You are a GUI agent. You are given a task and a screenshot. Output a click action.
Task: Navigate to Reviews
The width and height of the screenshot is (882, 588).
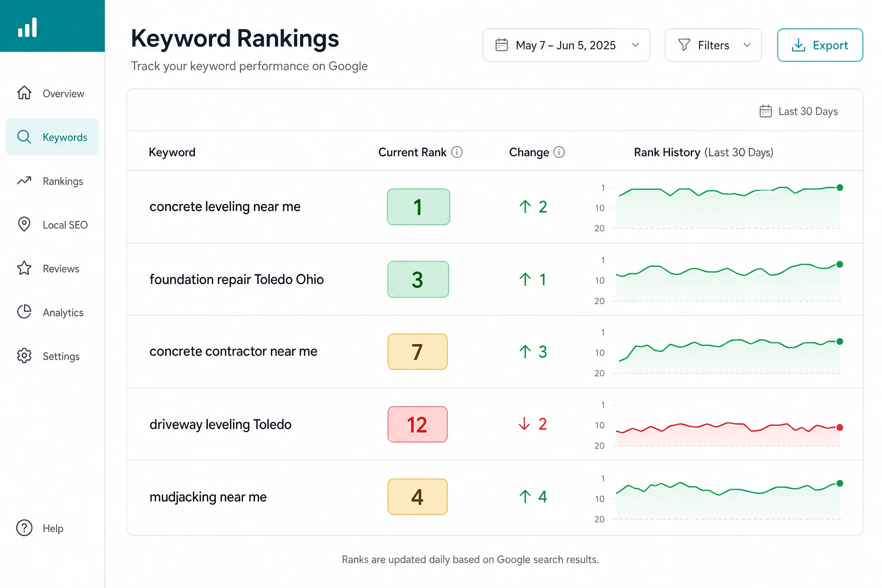point(52,269)
